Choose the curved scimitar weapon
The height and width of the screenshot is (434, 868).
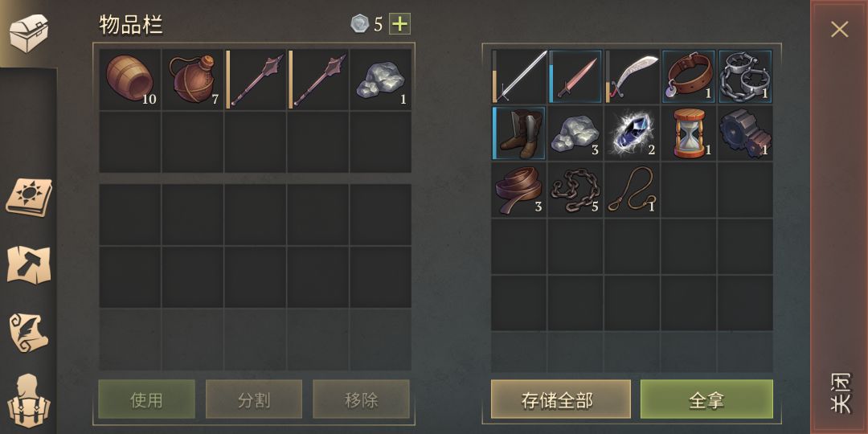tap(633, 77)
